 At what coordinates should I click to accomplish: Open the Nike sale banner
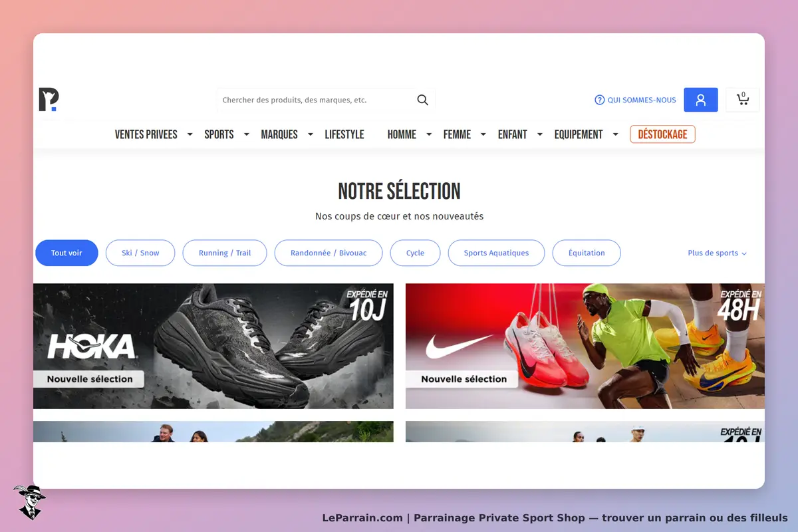585,346
